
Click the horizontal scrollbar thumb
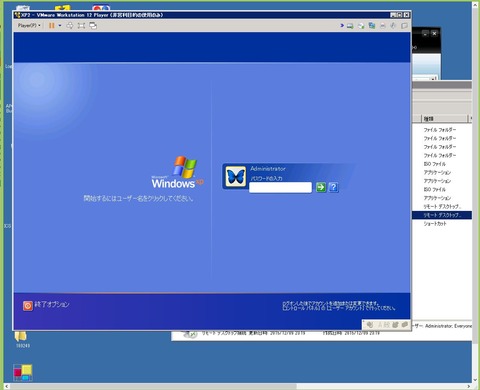[153, 386]
